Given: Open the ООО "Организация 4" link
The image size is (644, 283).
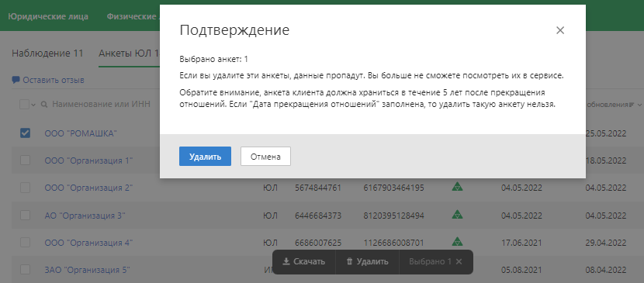Looking at the screenshot, I should pos(88,243).
